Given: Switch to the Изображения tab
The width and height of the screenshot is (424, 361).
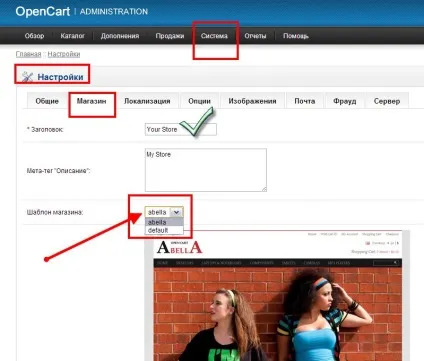Looking at the screenshot, I should (252, 101).
